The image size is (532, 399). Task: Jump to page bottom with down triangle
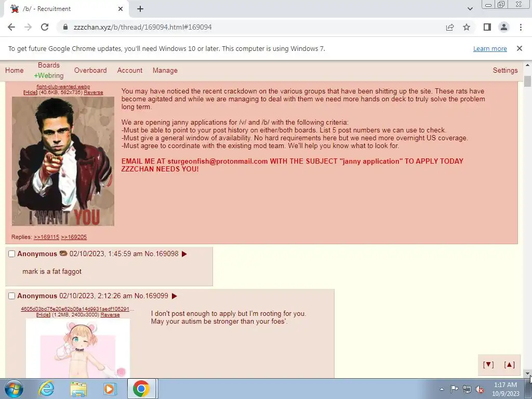488,364
